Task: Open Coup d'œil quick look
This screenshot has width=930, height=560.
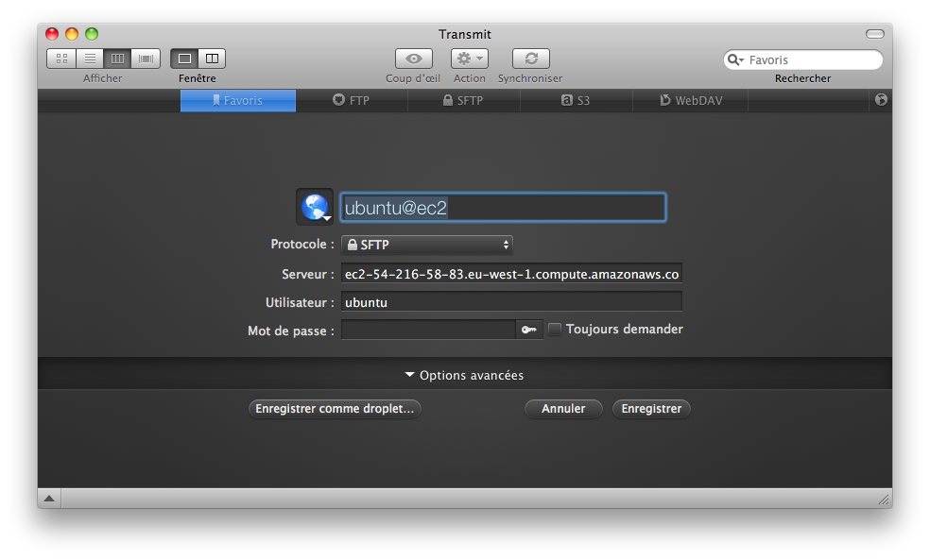Action: (x=412, y=58)
